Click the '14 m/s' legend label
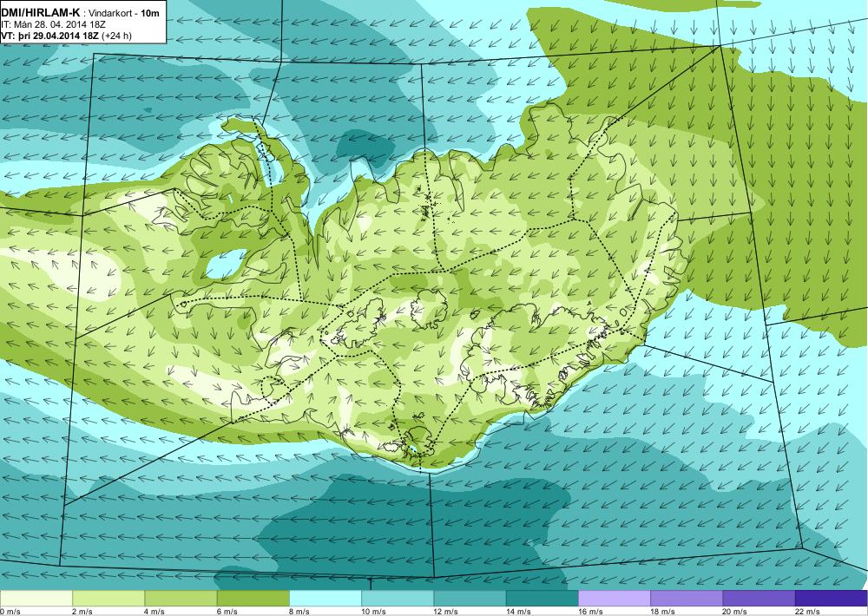 coord(518,612)
